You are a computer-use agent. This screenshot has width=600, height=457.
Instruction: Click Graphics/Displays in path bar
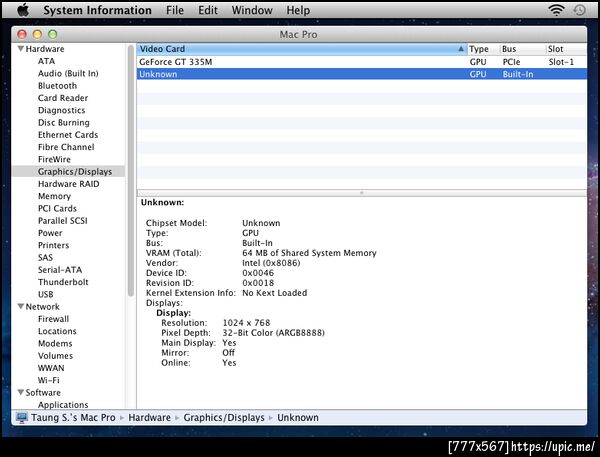point(224,418)
